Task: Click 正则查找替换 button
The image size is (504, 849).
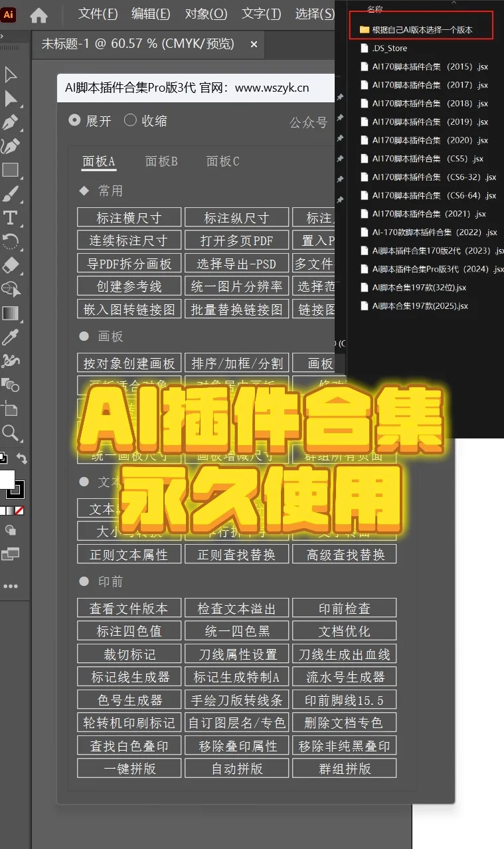Action: 236,554
